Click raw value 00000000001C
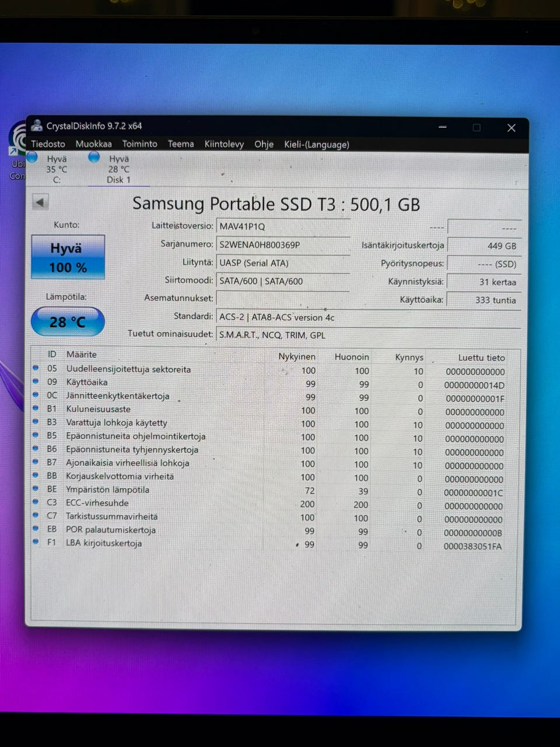The width and height of the screenshot is (560, 747). pos(474,493)
